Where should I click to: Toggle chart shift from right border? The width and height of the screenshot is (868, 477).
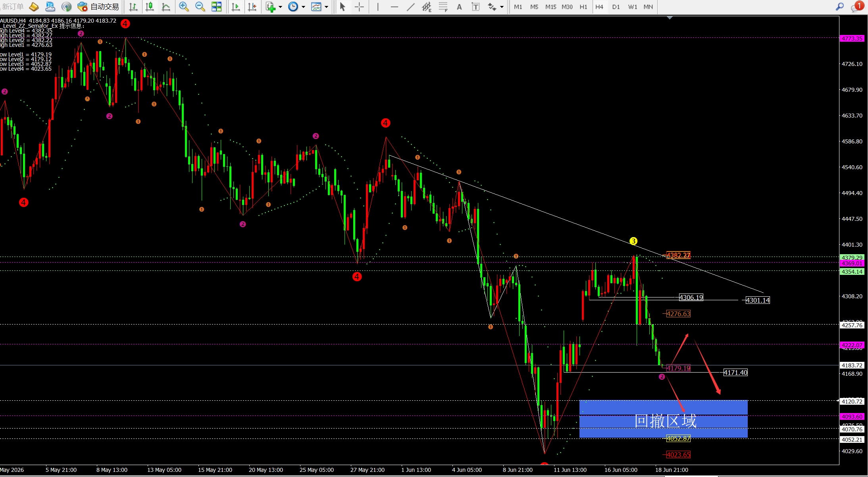(252, 7)
